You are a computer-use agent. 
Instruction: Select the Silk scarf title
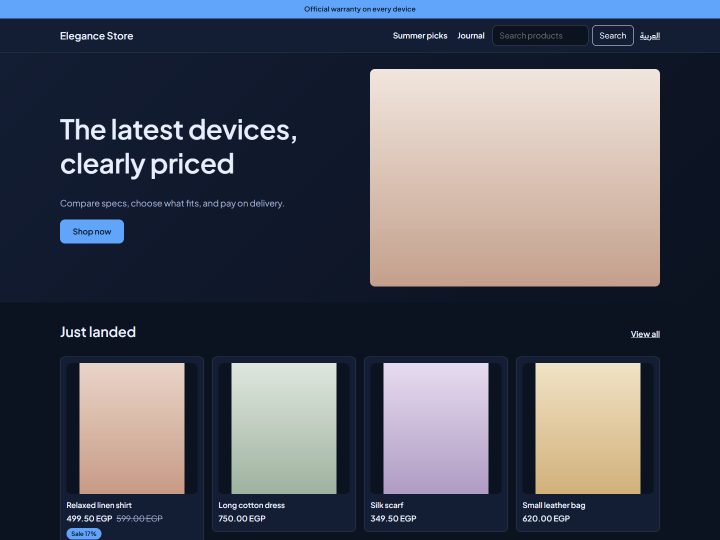pyautogui.click(x=387, y=505)
